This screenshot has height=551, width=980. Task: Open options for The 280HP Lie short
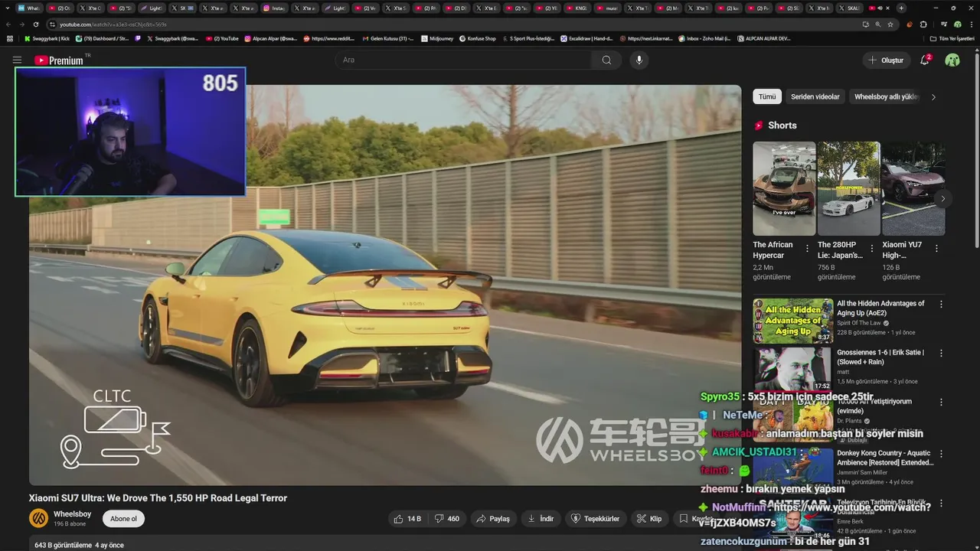(871, 249)
